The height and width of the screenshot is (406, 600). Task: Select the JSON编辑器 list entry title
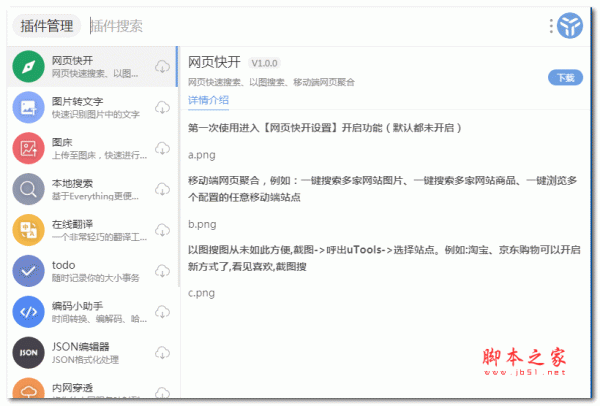(81, 347)
